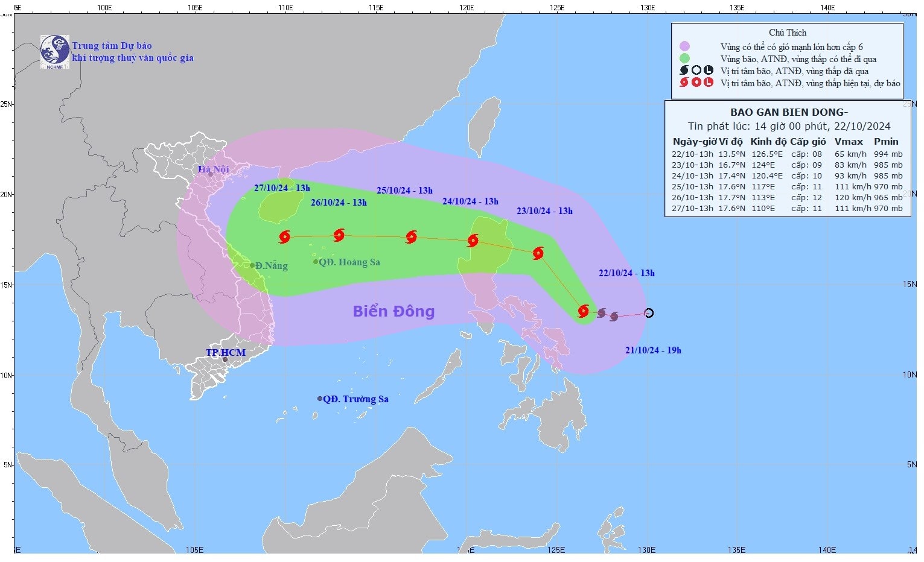Click the '26/10-13h' table row date
The height and width of the screenshot is (562, 924).
tap(693, 198)
